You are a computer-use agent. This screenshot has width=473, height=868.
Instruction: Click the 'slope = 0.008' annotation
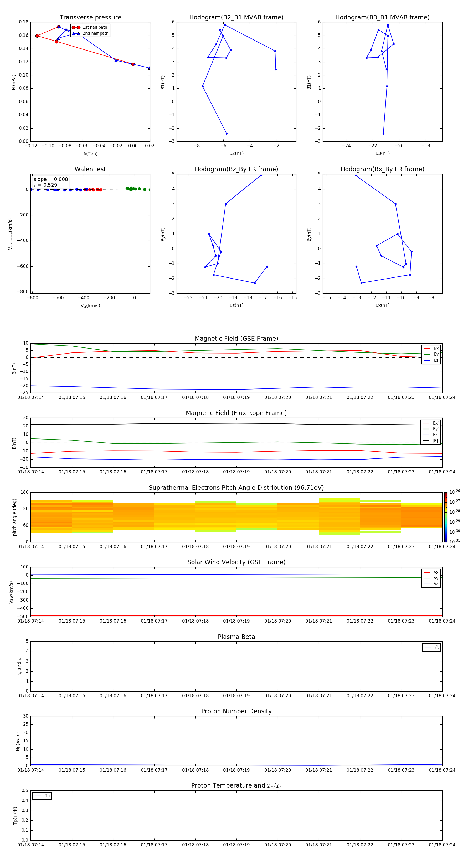51,179
